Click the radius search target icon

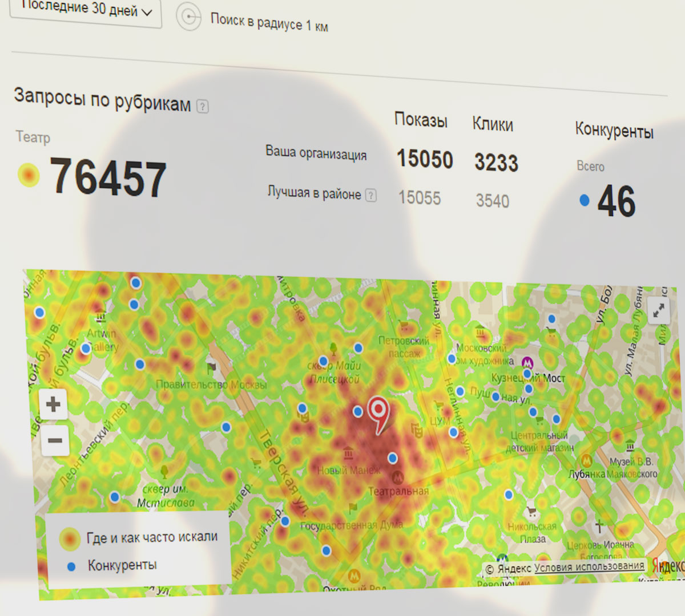pyautogui.click(x=188, y=17)
